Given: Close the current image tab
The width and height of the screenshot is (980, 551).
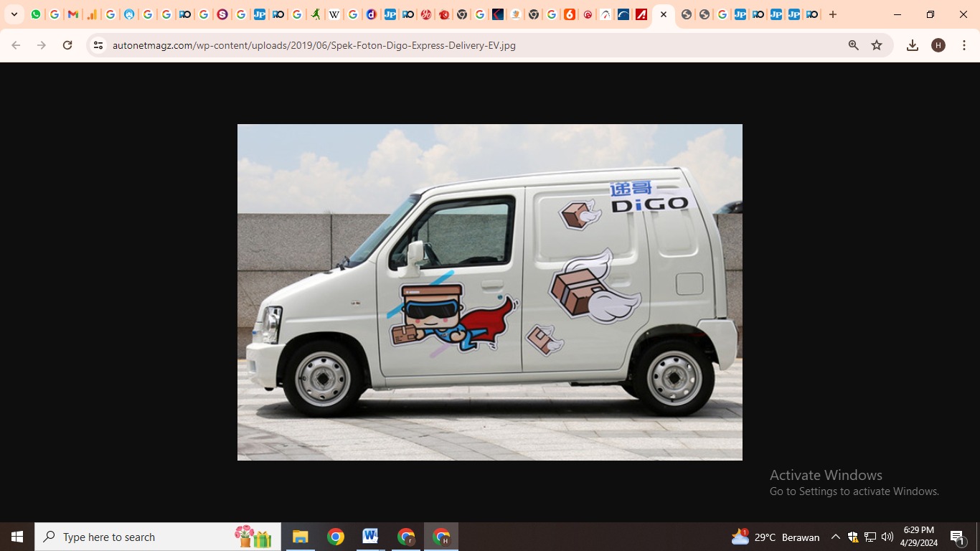Looking at the screenshot, I should [x=664, y=14].
